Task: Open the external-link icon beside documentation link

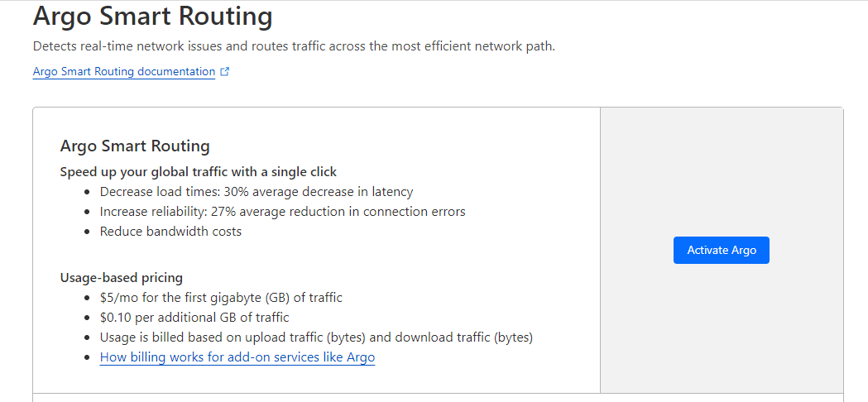Action: [x=225, y=71]
